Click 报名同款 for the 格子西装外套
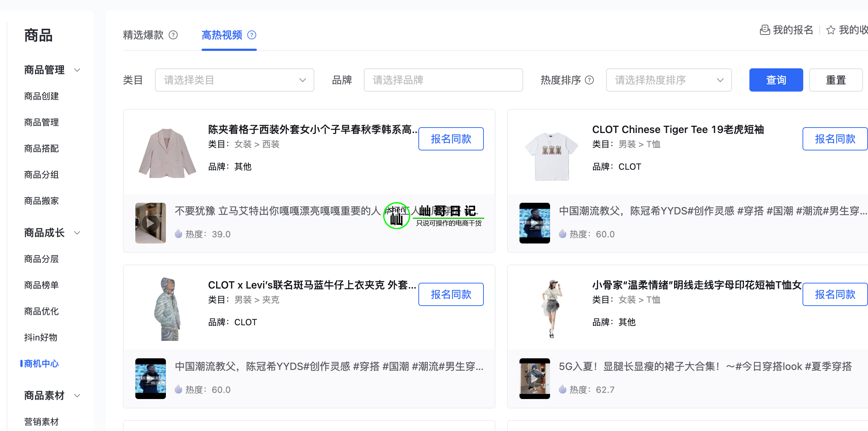The height and width of the screenshot is (431, 868). tap(451, 139)
